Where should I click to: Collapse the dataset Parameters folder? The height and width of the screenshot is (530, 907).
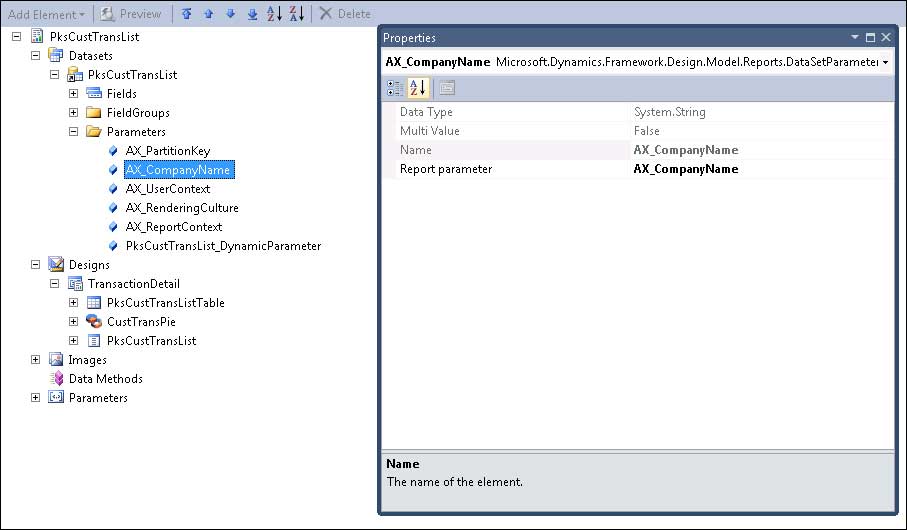point(73,132)
